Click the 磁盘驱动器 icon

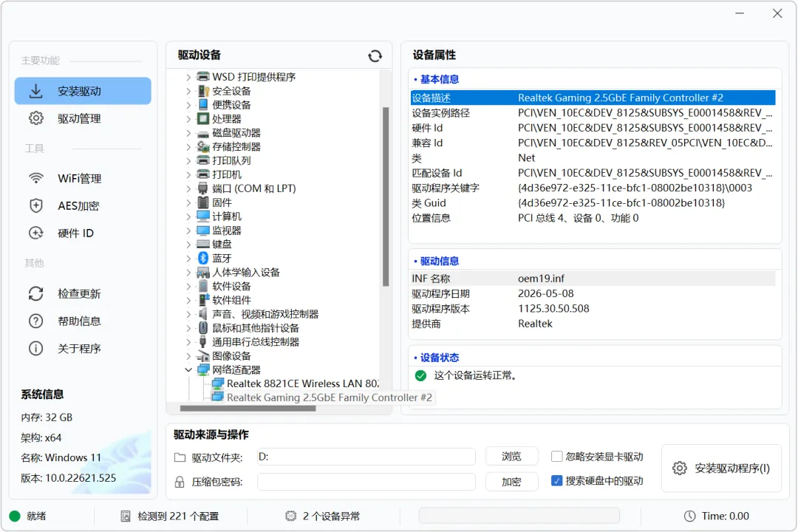(x=203, y=133)
